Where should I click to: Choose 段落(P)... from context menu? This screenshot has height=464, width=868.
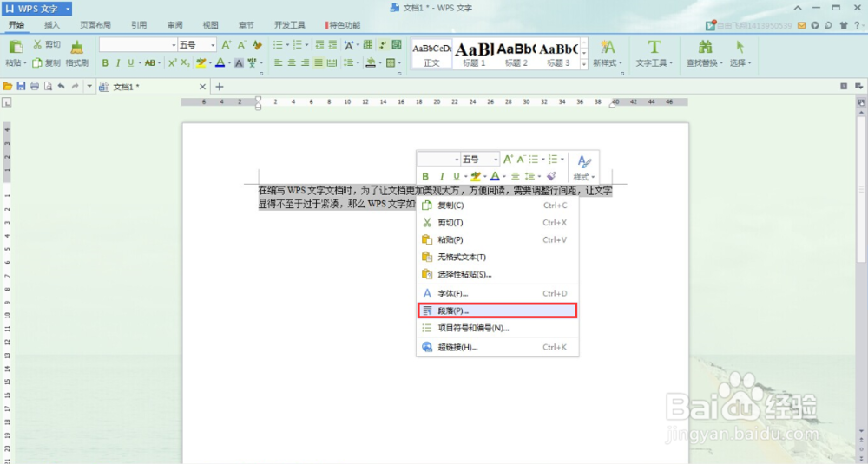(x=497, y=310)
